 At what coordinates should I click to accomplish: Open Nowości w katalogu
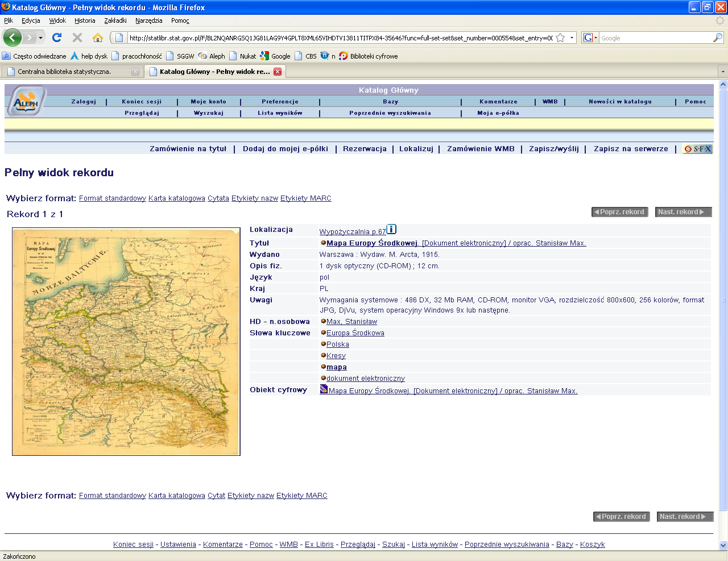click(620, 102)
